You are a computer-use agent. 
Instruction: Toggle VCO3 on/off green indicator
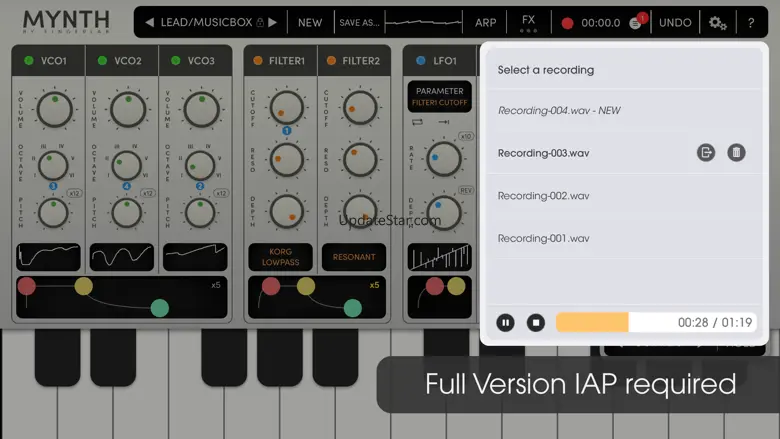point(176,61)
